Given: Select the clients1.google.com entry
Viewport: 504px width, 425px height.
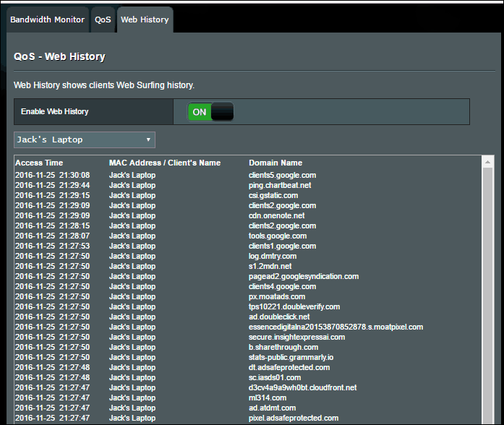Looking at the screenshot, I should pyautogui.click(x=282, y=246).
